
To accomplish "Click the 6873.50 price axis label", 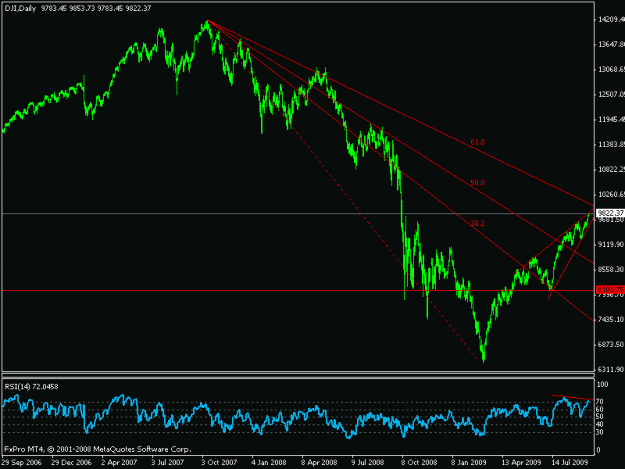I will 611,345.
